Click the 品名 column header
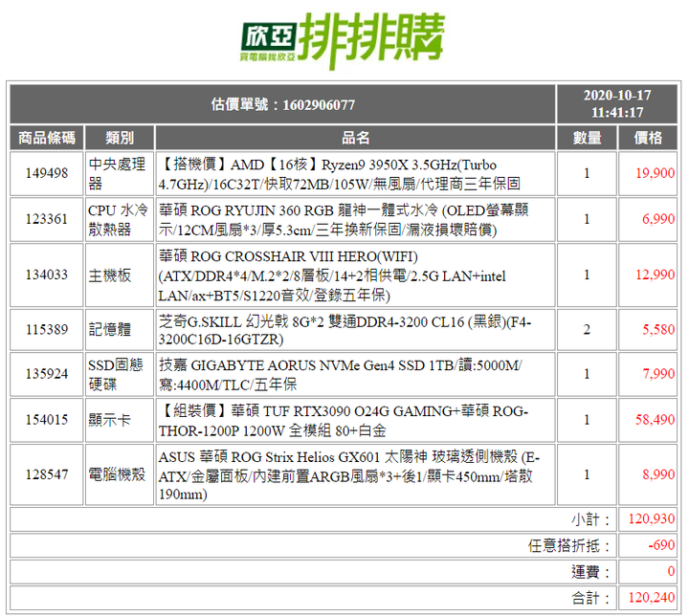The height and width of the screenshot is (616, 689). coord(355,138)
